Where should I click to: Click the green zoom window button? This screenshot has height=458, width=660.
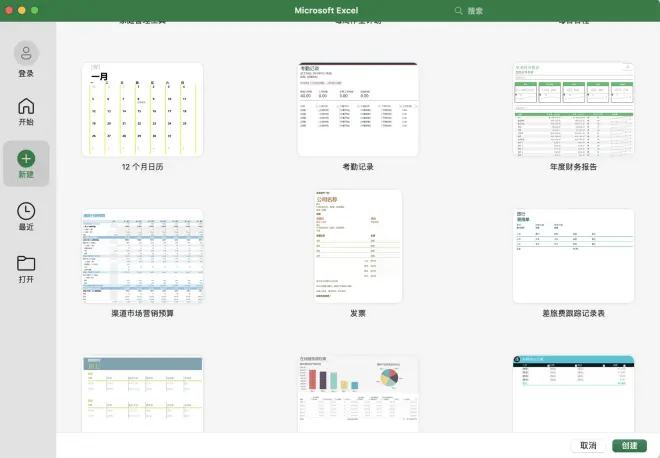(35, 10)
